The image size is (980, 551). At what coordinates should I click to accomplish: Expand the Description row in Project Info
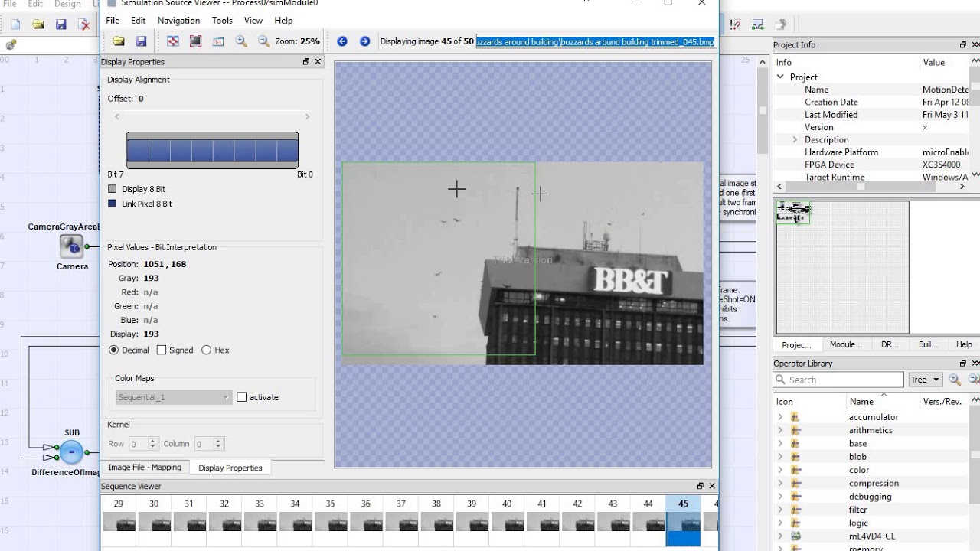tap(795, 139)
